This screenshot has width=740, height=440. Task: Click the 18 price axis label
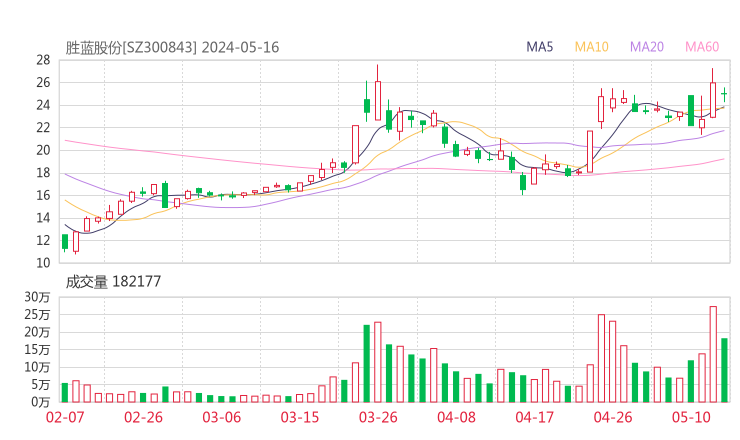pos(43,173)
